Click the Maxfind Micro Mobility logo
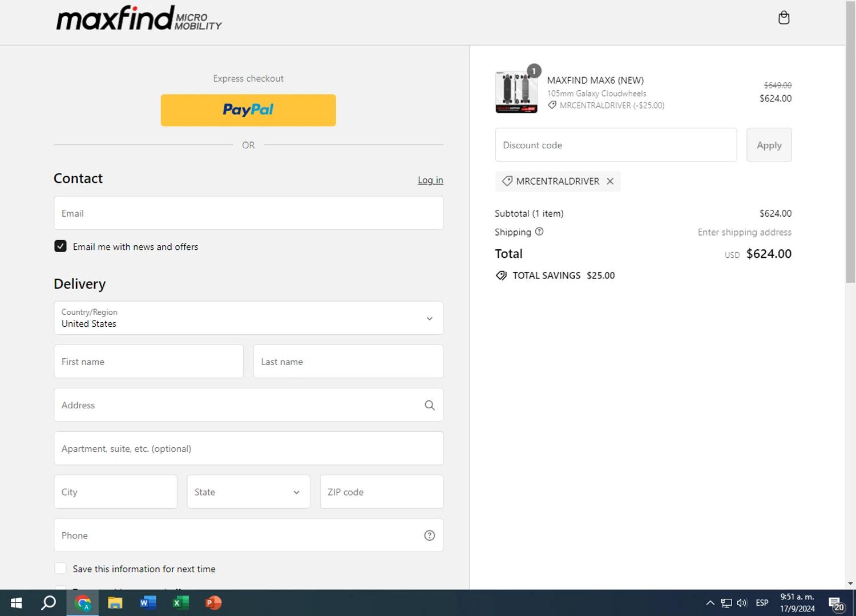Screen dimensions: 856x616 pos(139,18)
